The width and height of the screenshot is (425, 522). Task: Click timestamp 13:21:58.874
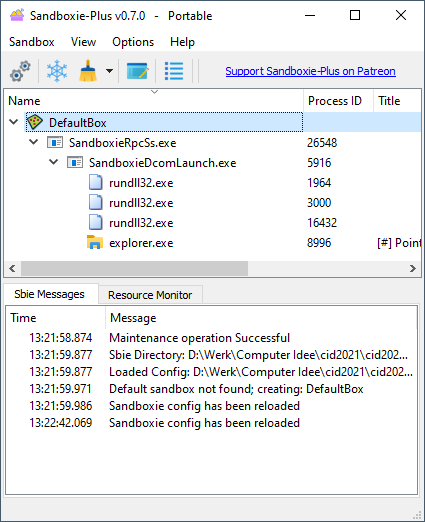61,338
